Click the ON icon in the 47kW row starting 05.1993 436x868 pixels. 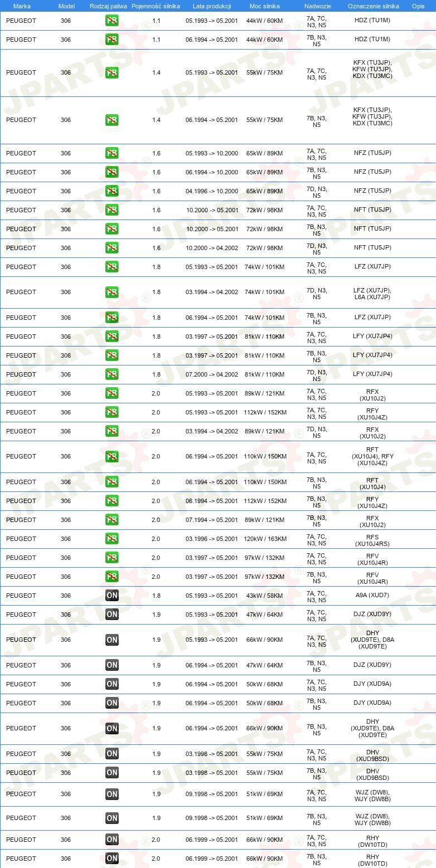[112, 615]
